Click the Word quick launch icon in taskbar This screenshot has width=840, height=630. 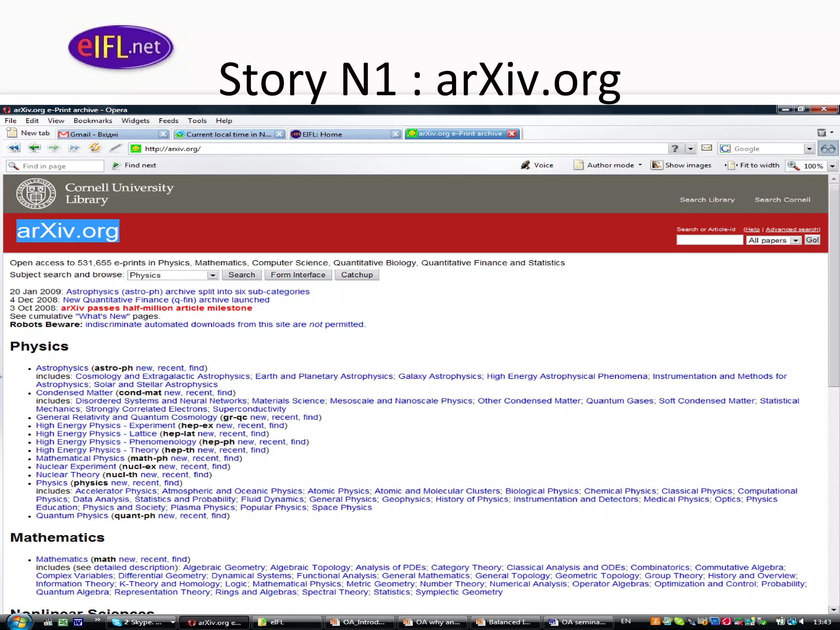(x=78, y=622)
